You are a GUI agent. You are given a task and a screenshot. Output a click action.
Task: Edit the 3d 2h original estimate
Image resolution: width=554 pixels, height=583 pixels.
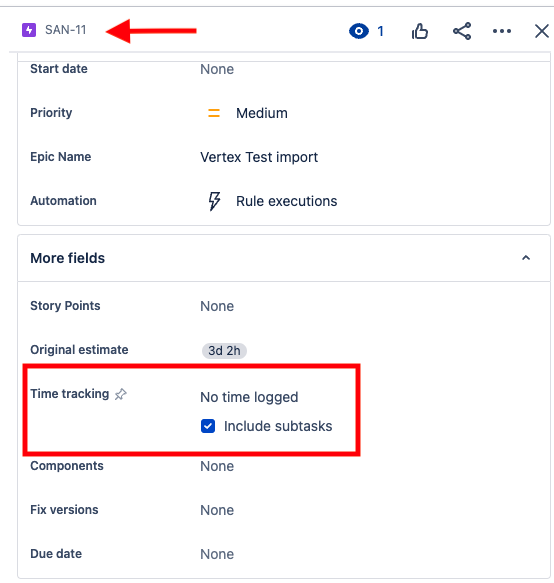tap(224, 351)
